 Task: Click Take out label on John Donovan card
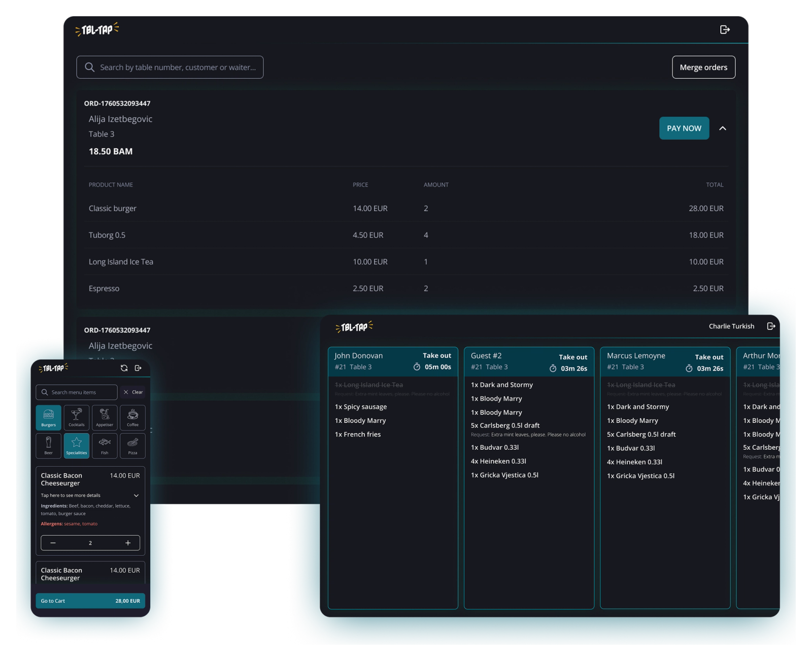437,356
